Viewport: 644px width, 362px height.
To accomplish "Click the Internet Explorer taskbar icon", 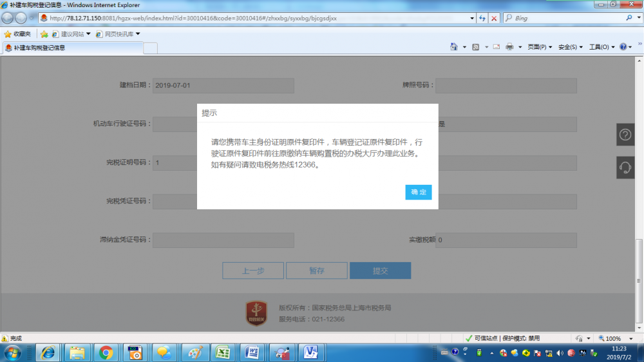I will click(48, 353).
